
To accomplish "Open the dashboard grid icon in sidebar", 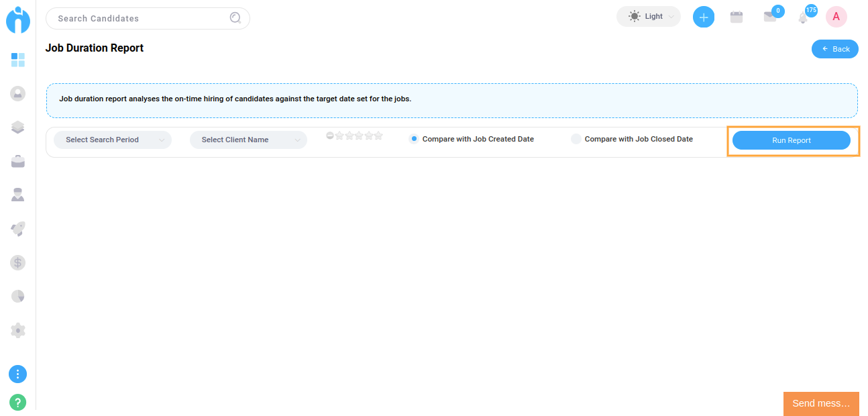I will tap(18, 60).
